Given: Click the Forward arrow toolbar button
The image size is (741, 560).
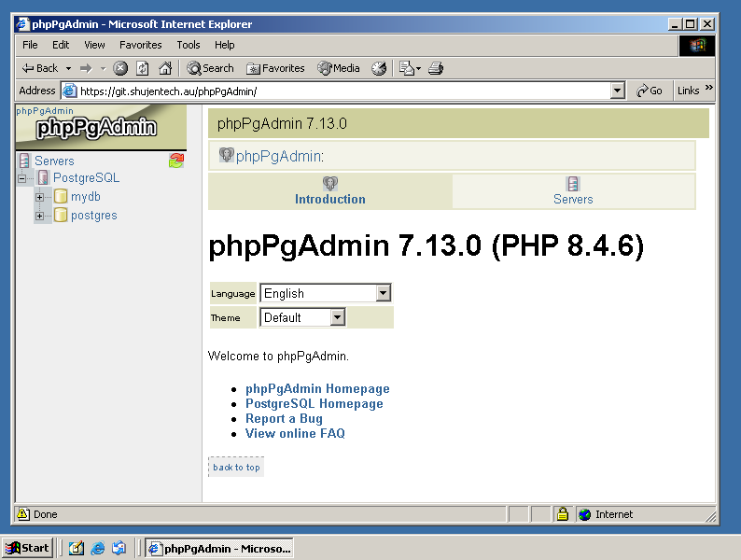Looking at the screenshot, I should click(x=86, y=68).
